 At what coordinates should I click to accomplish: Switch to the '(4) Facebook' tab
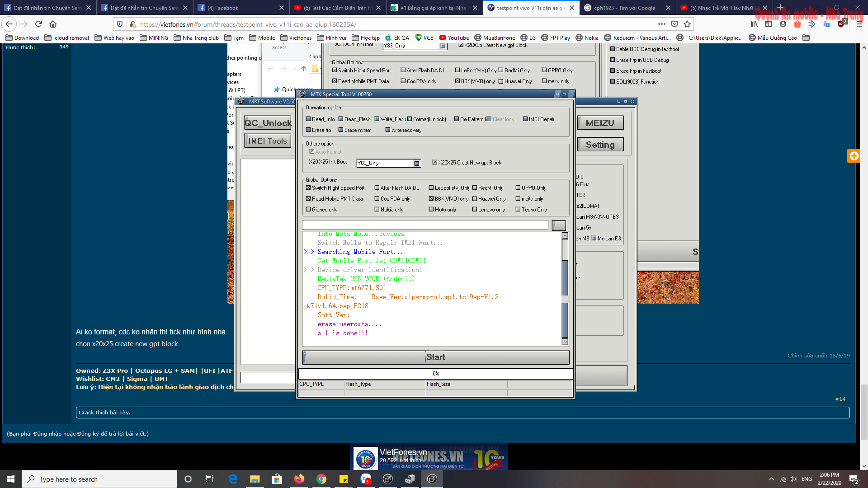242,8
